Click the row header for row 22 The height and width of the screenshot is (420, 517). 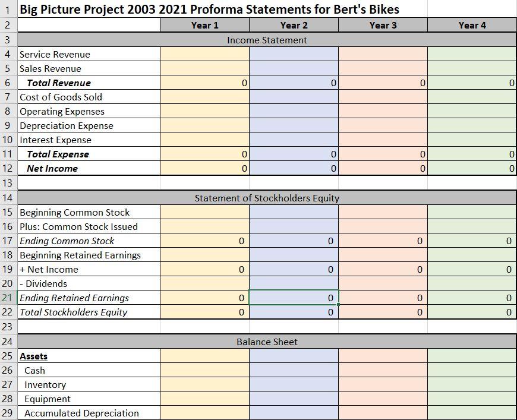tap(7, 312)
